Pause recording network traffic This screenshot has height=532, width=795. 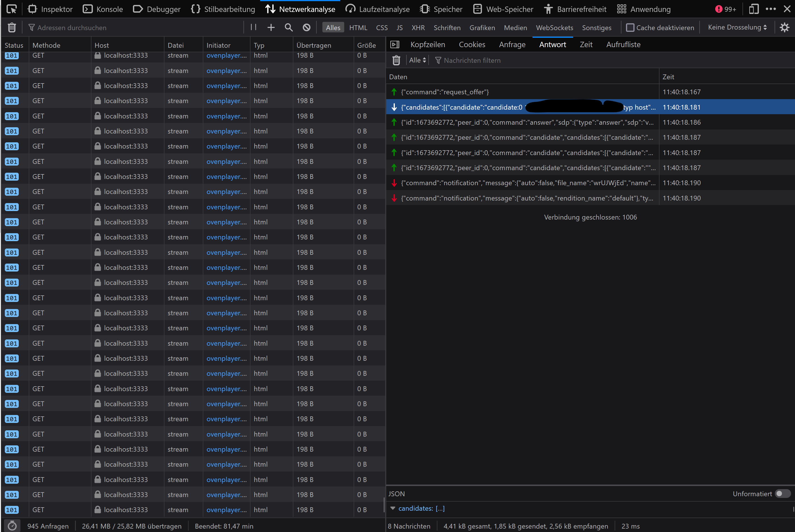pos(253,28)
